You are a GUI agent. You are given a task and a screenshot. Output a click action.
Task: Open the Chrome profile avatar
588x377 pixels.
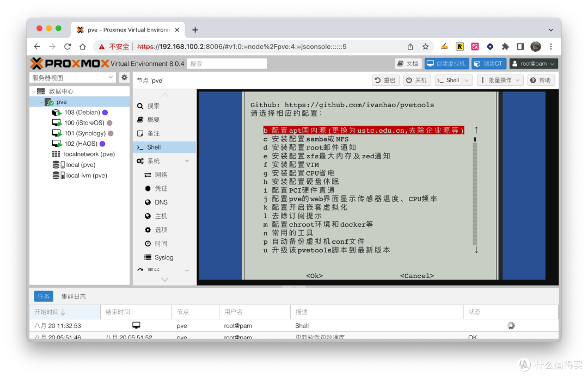pyautogui.click(x=536, y=46)
